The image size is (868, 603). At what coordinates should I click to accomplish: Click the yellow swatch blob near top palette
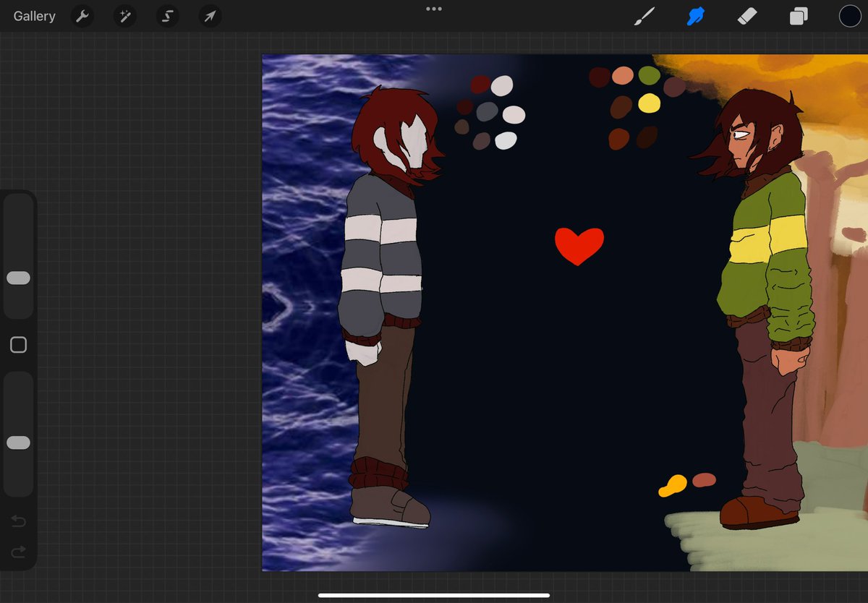tap(649, 103)
